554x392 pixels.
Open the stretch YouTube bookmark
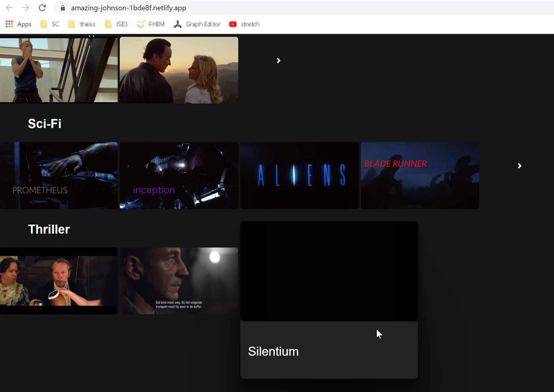pyautogui.click(x=243, y=24)
